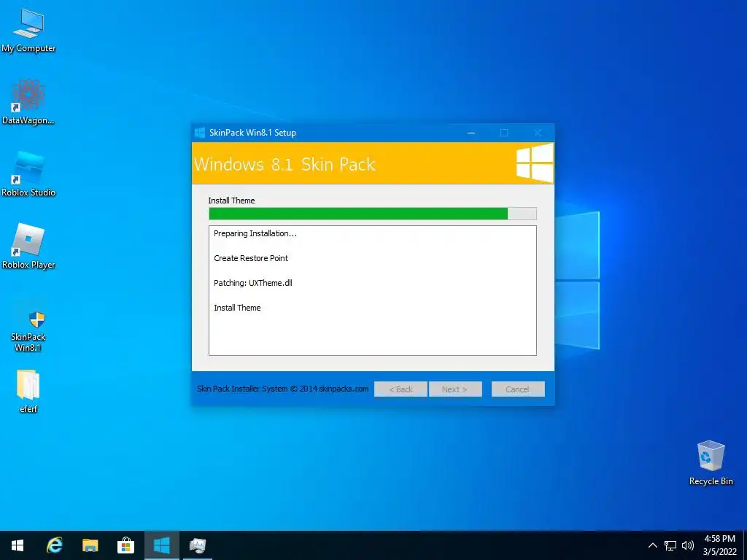Open the clock showing 4:58 PM

tap(719, 545)
